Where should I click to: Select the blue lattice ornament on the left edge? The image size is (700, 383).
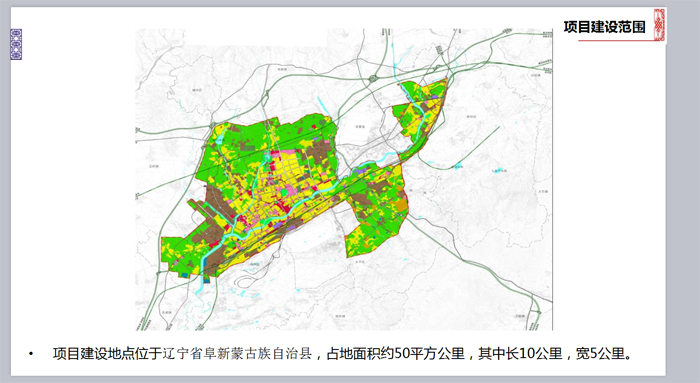coord(16,45)
